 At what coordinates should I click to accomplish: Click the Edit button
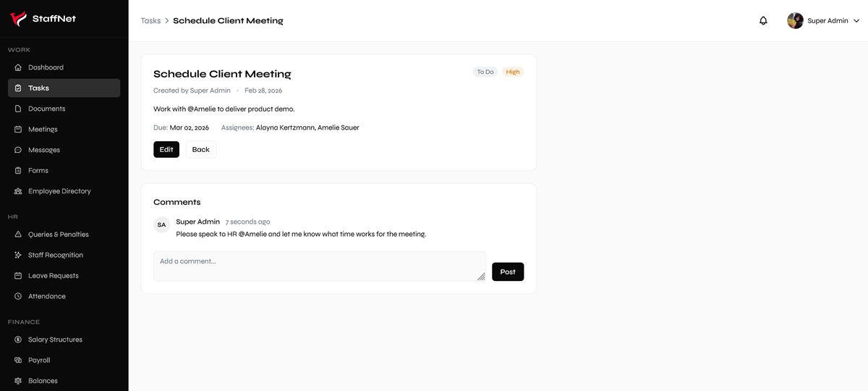point(166,150)
